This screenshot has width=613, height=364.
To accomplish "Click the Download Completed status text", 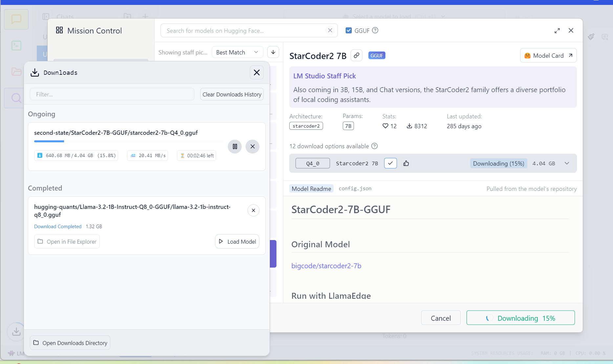I will (x=58, y=227).
